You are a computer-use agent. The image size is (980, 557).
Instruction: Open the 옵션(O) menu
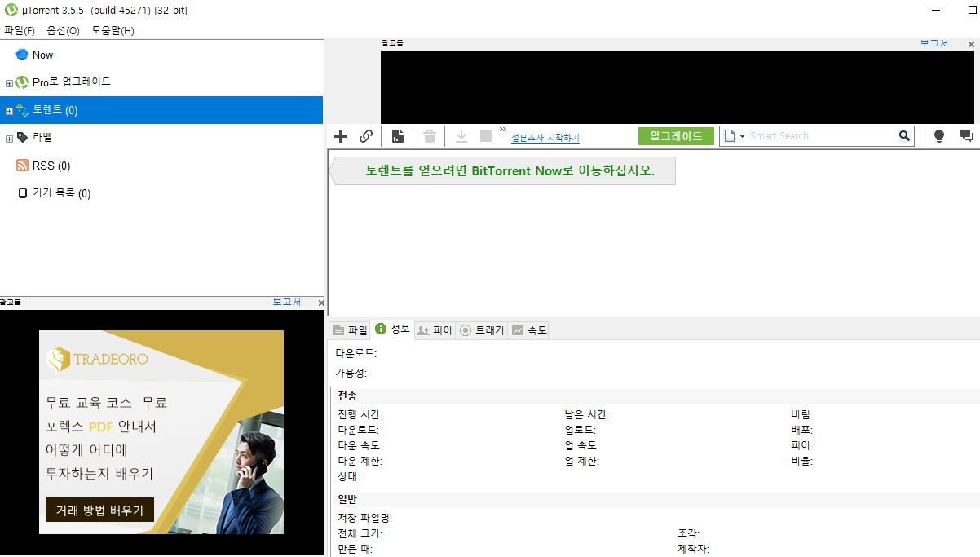click(x=64, y=30)
